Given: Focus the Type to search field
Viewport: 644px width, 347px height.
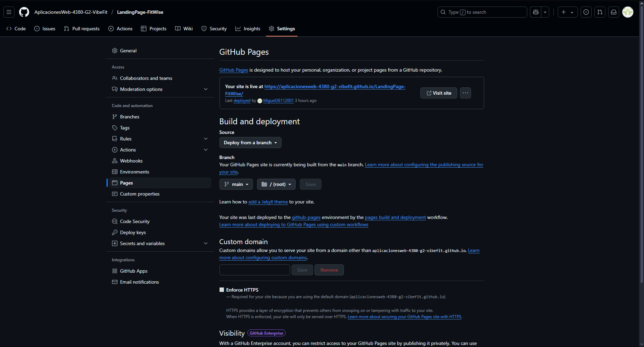Looking at the screenshot, I should pos(482,12).
